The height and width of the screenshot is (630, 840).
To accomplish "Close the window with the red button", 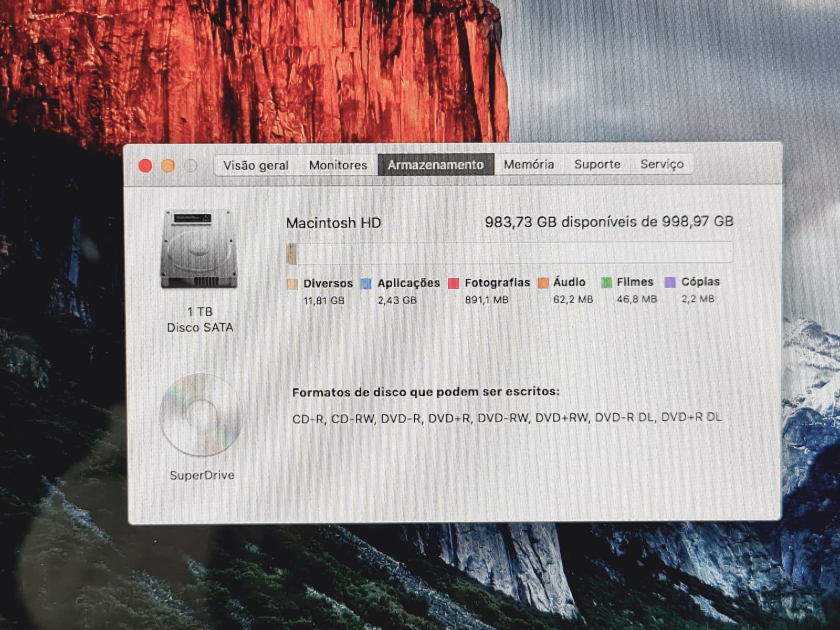I will point(145,166).
